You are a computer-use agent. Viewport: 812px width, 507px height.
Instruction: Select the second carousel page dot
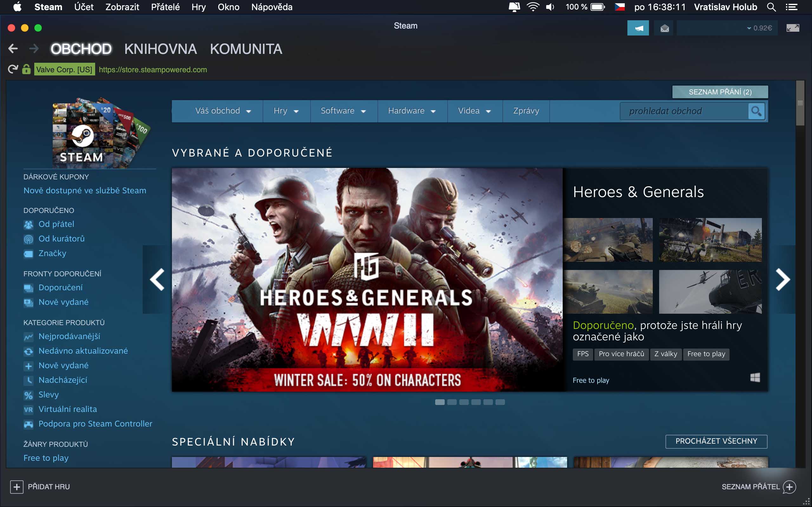point(452,402)
